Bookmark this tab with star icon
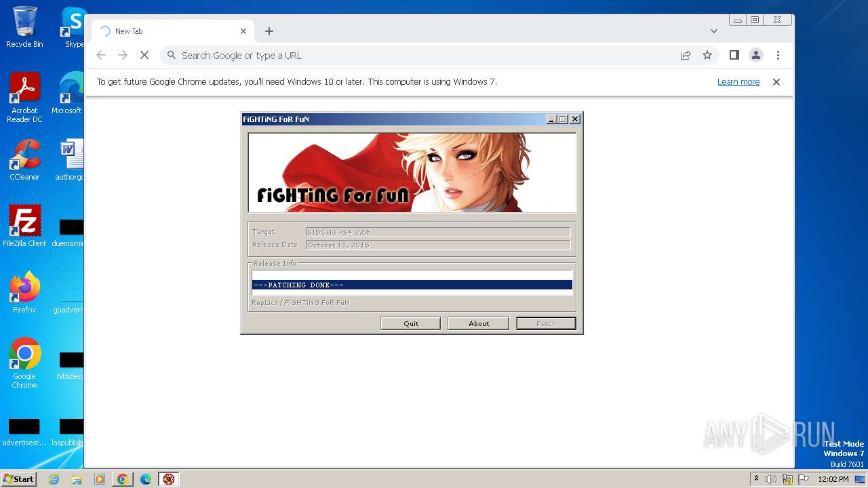This screenshot has height=488, width=868. (707, 56)
